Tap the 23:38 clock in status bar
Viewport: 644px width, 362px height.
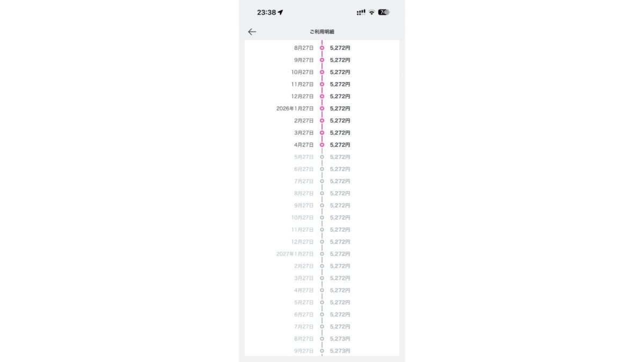266,12
